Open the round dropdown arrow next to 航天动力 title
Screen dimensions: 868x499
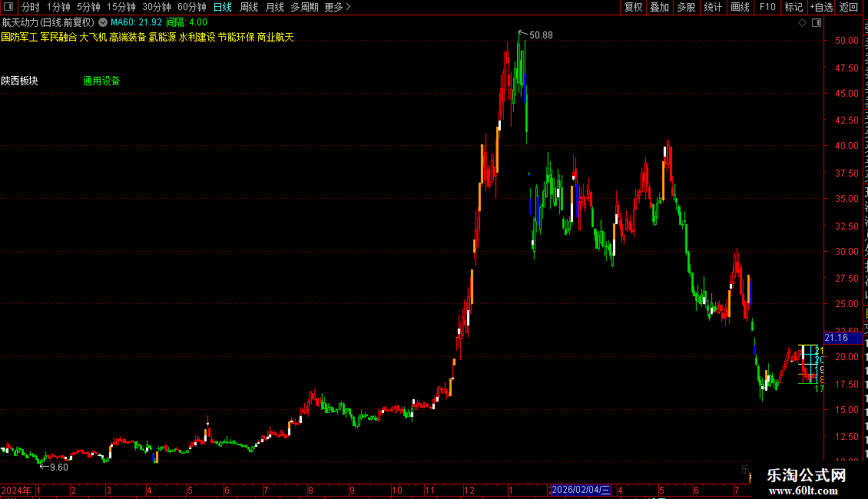pos(103,23)
